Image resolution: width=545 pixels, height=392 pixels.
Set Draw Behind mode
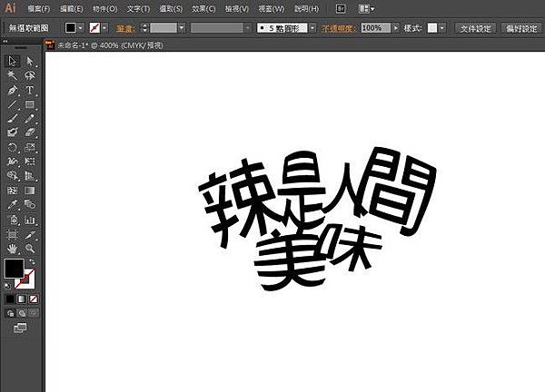[22, 314]
